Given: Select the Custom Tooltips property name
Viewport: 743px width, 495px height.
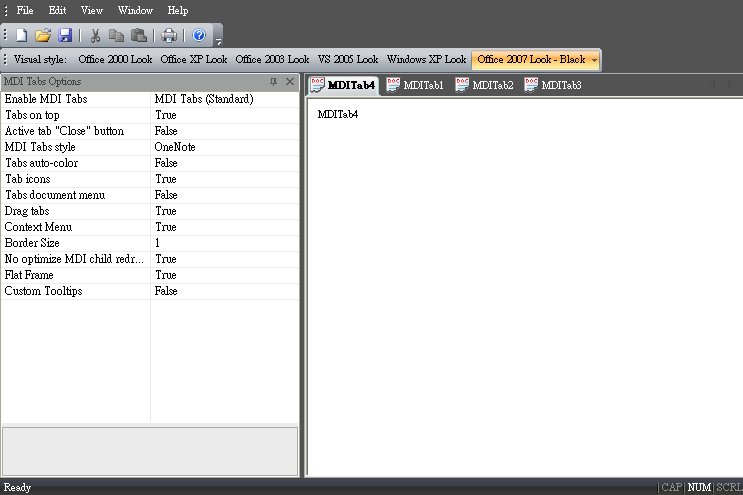Looking at the screenshot, I should click(43, 291).
